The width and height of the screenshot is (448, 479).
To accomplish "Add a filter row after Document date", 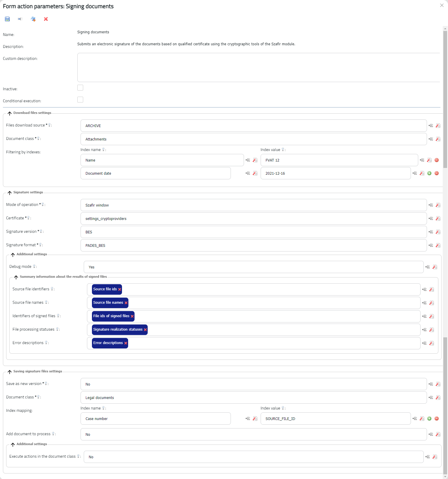I will 429,173.
